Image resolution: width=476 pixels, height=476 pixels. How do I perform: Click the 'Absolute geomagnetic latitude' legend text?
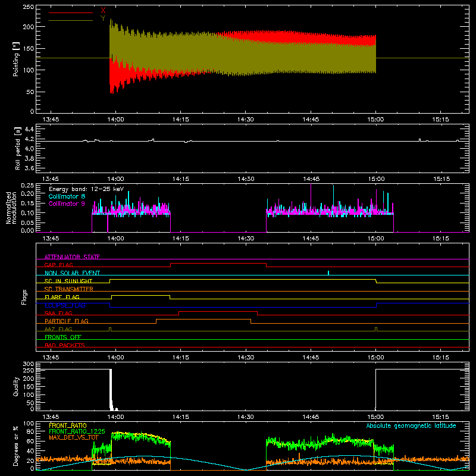pyautogui.click(x=411, y=425)
